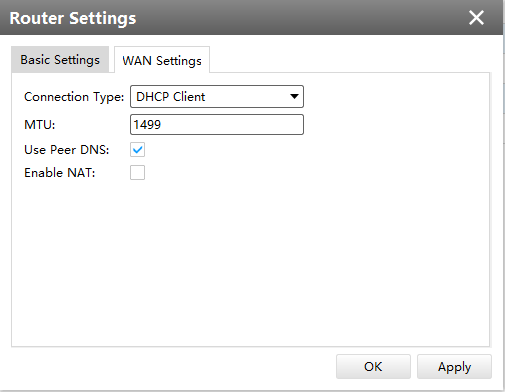
Task: Click the Use Peer DNS label
Action: pyautogui.click(x=67, y=150)
